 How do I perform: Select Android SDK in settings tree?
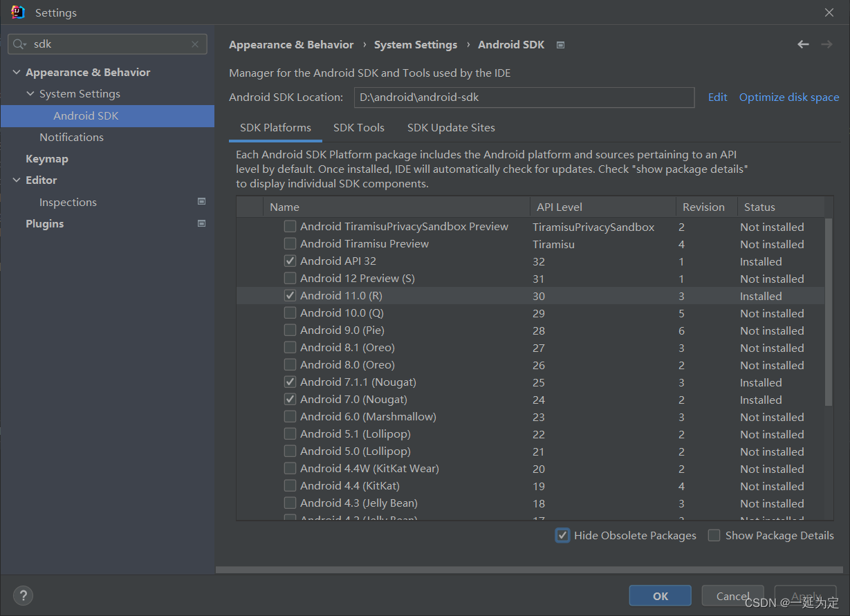coord(107,115)
